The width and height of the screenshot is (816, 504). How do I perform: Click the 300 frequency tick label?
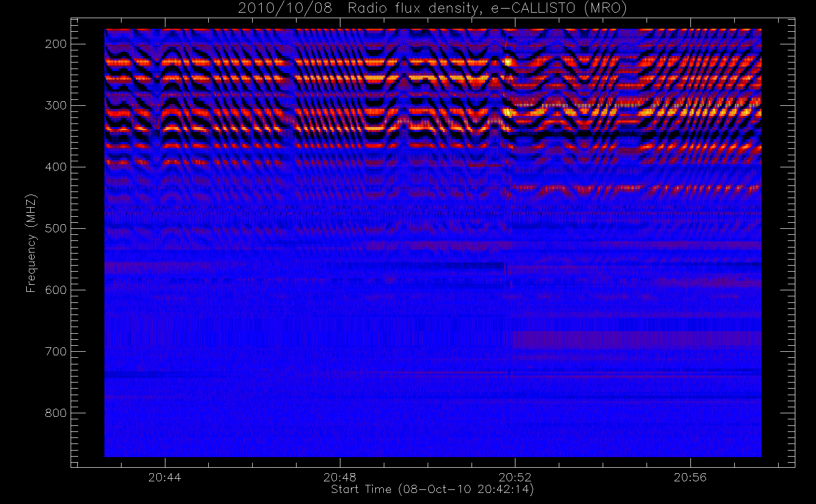(56, 105)
